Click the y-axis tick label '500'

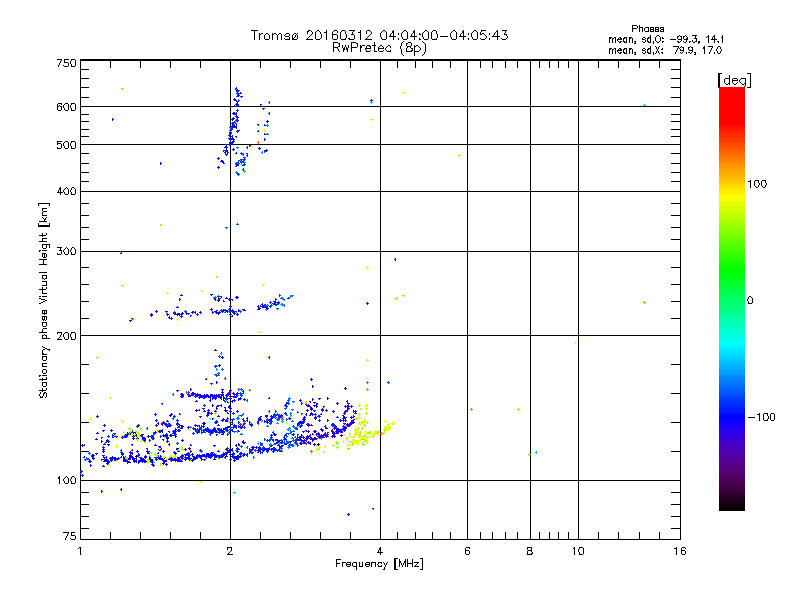point(66,145)
